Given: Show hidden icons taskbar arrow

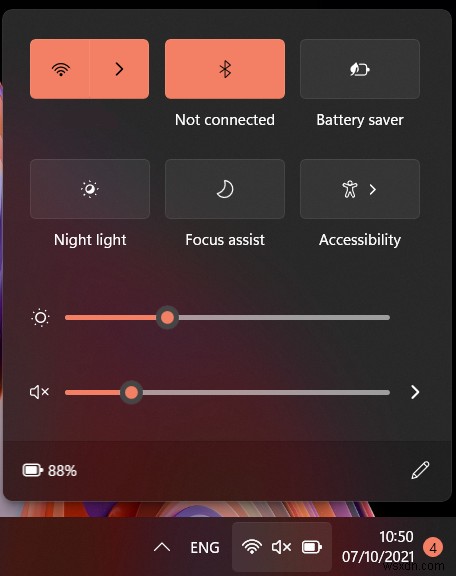Looking at the screenshot, I should pos(162,547).
